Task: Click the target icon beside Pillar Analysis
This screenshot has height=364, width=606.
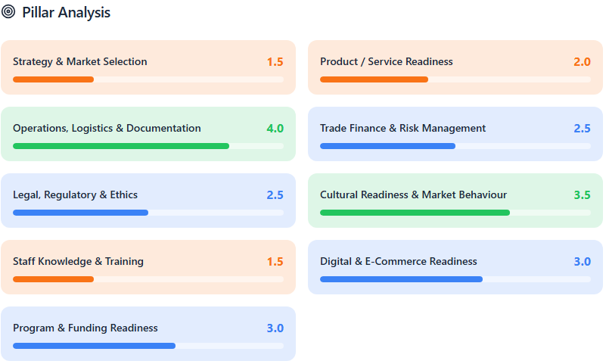Action: click(8, 12)
